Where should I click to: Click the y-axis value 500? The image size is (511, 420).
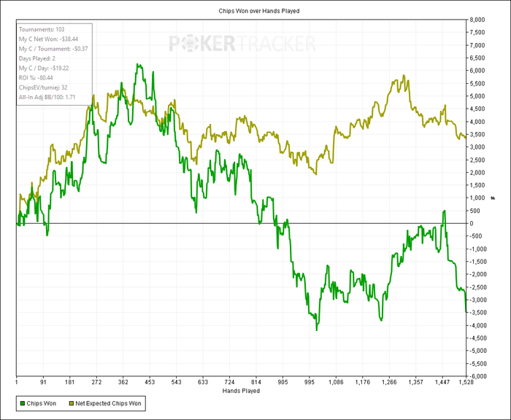coord(475,211)
